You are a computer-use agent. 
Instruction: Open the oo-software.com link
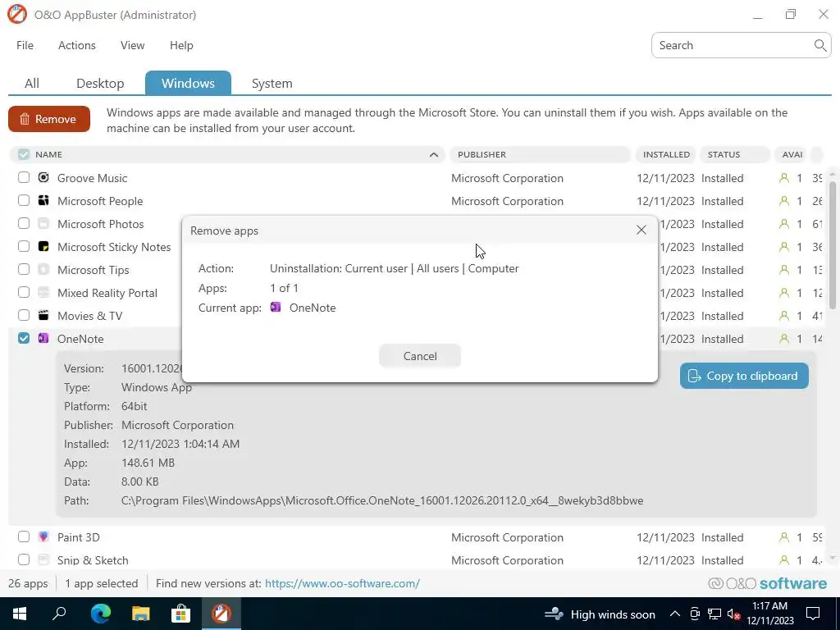(x=342, y=583)
